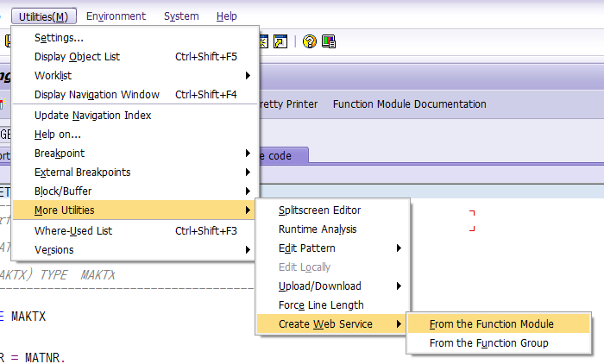This screenshot has width=604, height=364.
Task: Select the highlighted More Utilities entry
Action: coord(135,210)
